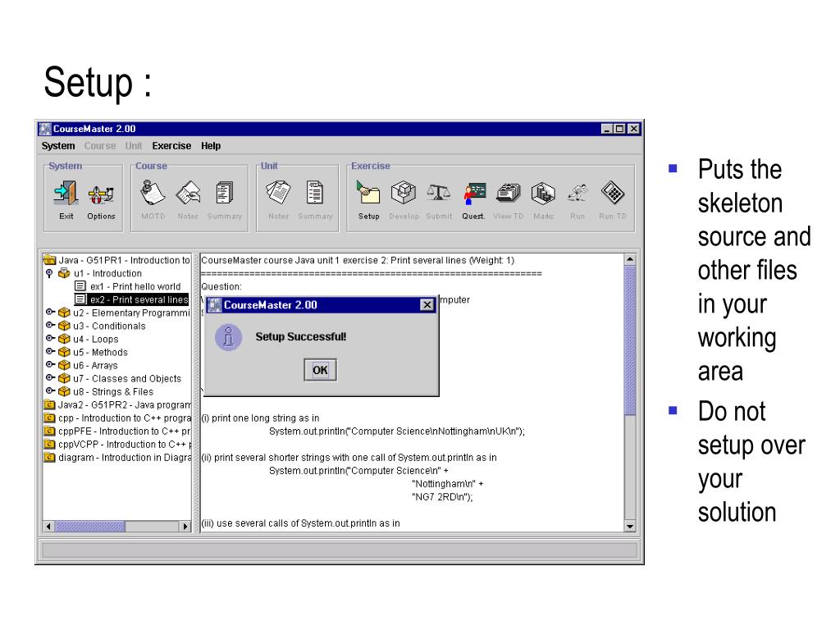
Task: Click the status bar field at bottom
Action: (339, 550)
